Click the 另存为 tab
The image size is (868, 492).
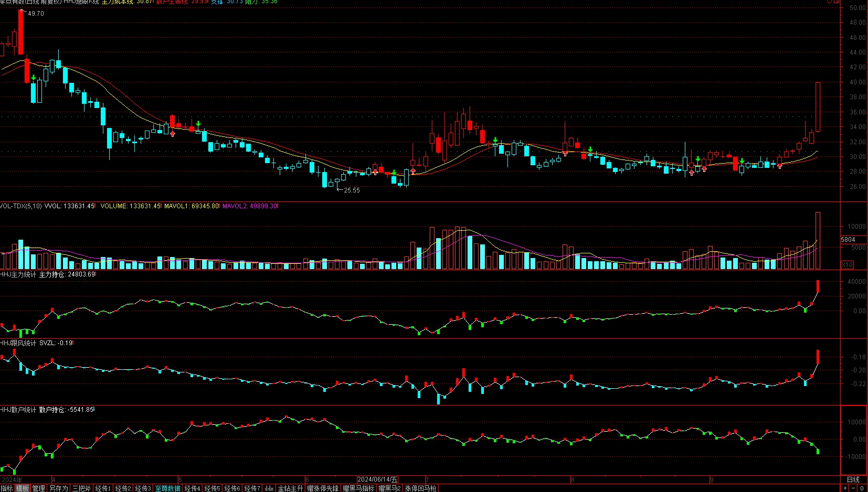(59, 488)
